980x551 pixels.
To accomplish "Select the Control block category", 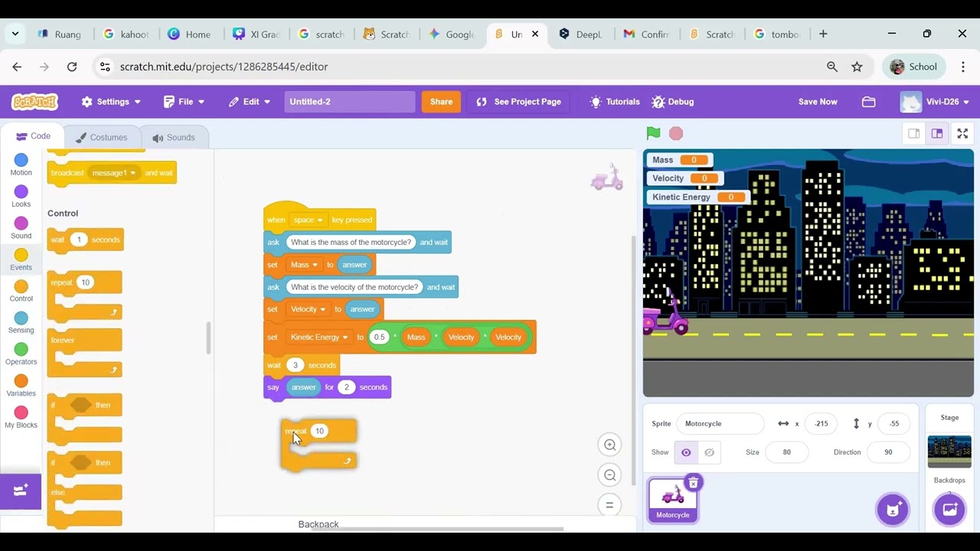I will click(x=21, y=290).
